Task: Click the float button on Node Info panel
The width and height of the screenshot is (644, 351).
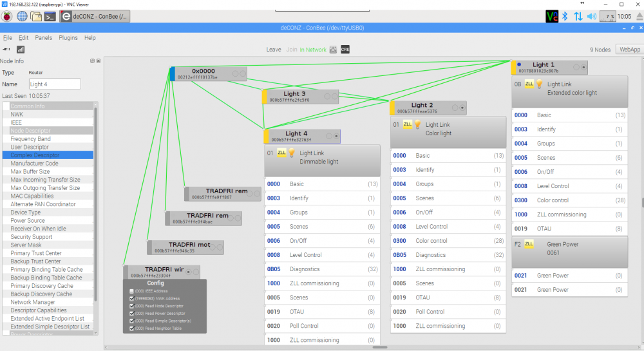Action: pos(92,61)
